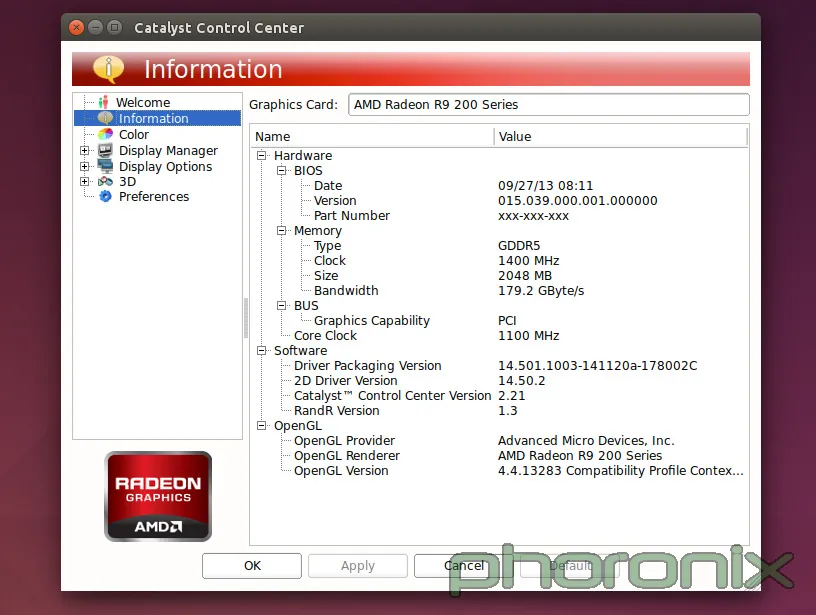Click the Welcome people icon in sidebar
The height and width of the screenshot is (615, 816).
(x=103, y=102)
